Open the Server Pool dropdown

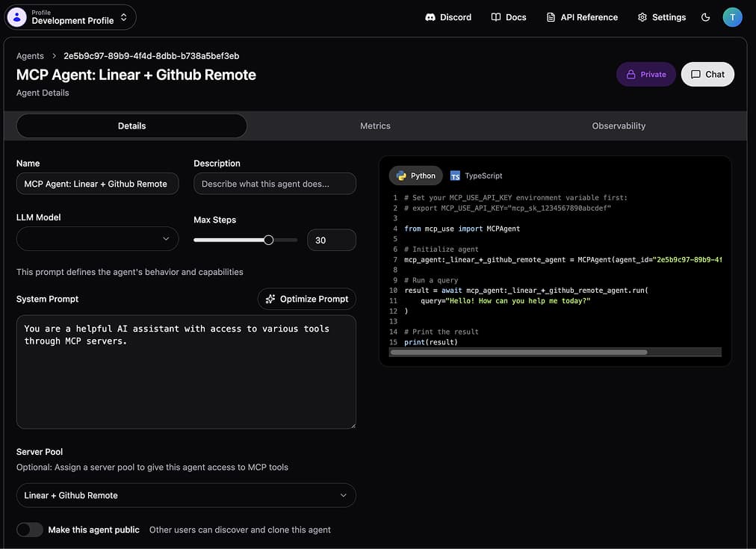pyautogui.click(x=186, y=495)
